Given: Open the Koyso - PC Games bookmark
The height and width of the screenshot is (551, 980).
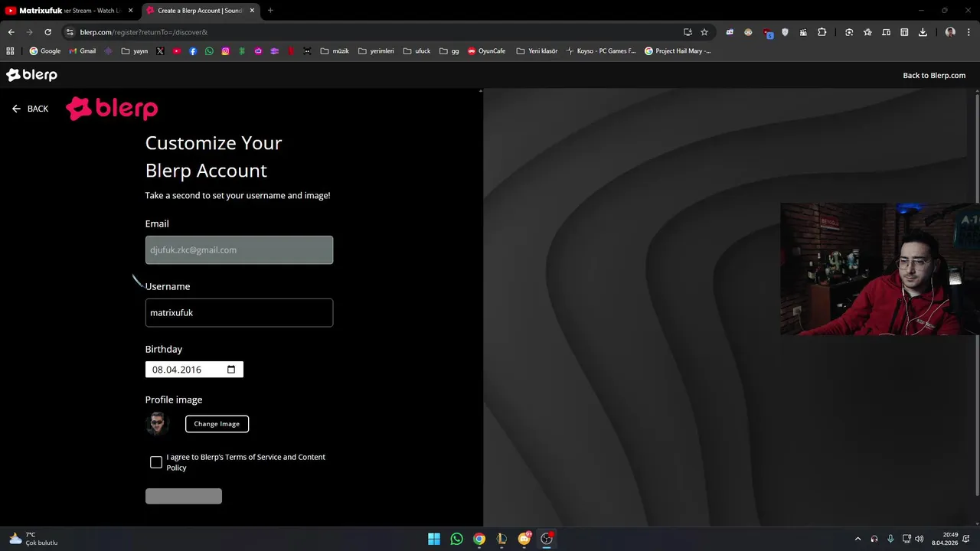Looking at the screenshot, I should [x=601, y=51].
